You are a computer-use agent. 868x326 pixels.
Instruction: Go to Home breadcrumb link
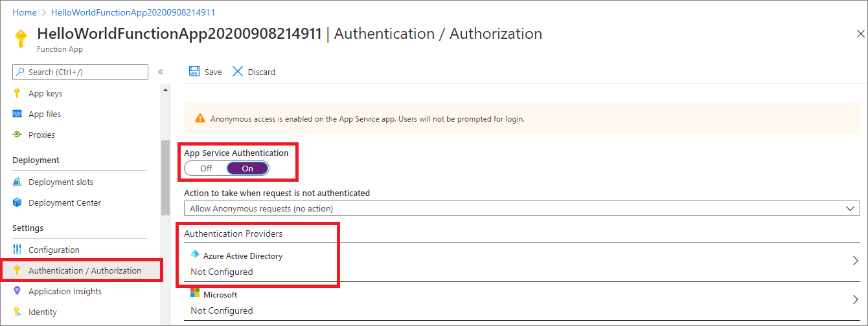point(25,12)
